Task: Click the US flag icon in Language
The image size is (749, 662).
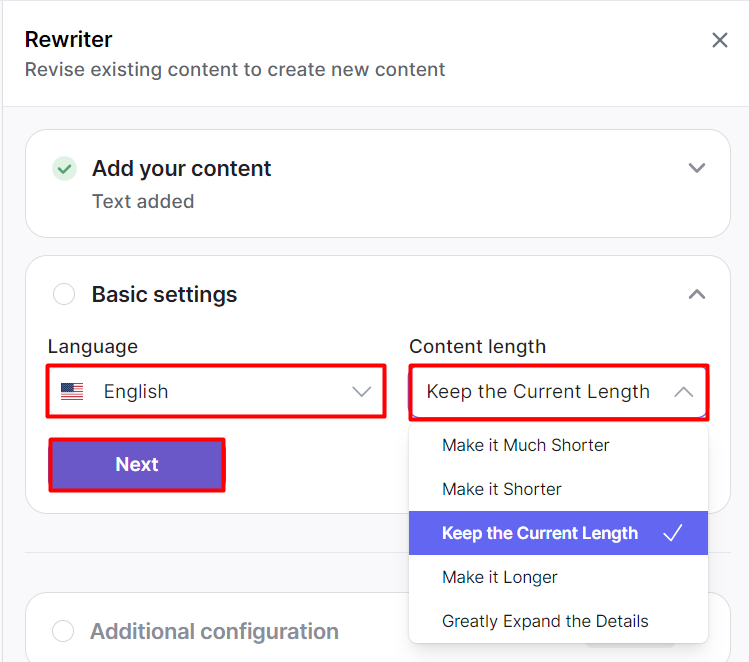Action: (x=72, y=392)
